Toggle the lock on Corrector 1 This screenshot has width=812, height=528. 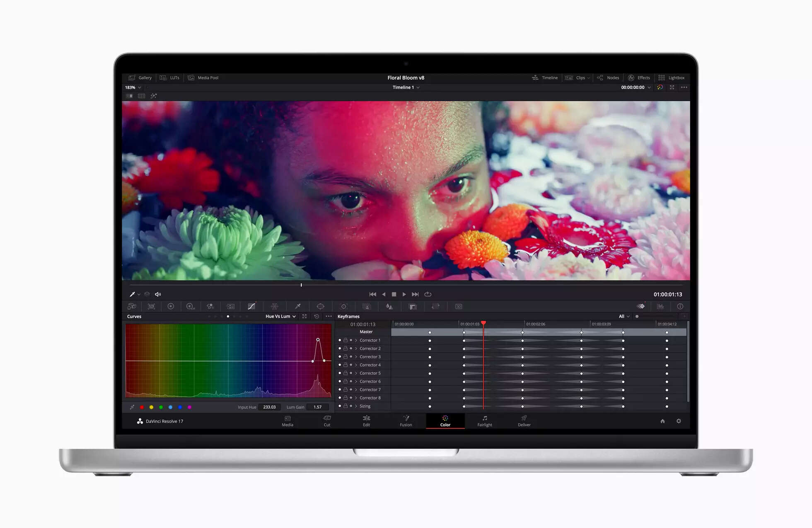[x=346, y=340]
